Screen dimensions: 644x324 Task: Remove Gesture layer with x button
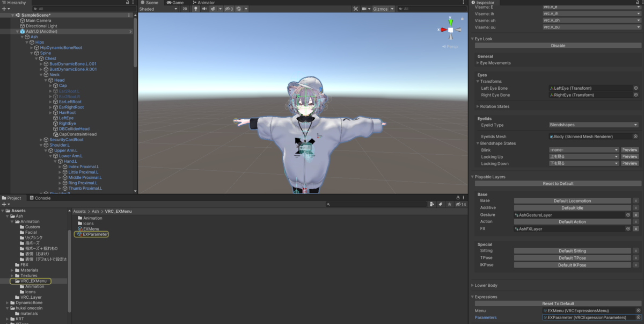pyautogui.click(x=636, y=215)
